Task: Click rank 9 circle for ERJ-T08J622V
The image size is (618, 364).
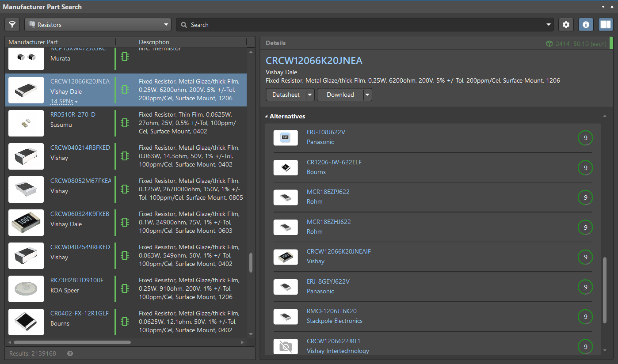Action: click(x=585, y=138)
